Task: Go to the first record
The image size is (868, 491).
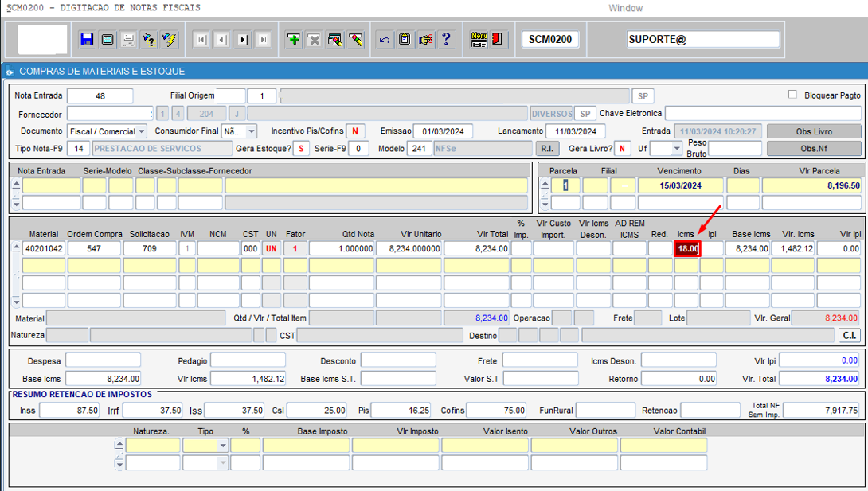Action: [201, 40]
